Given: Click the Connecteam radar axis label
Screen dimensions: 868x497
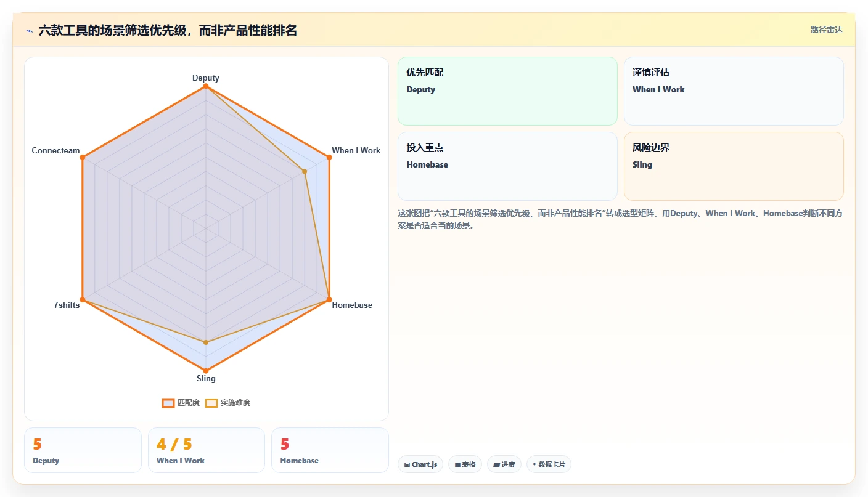Looking at the screenshot, I should tap(55, 150).
